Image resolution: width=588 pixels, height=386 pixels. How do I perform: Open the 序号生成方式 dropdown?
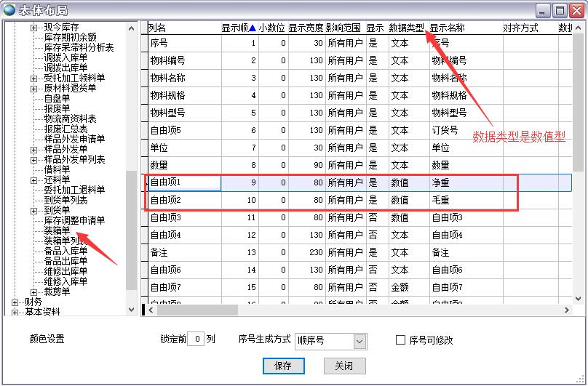pyautogui.click(x=359, y=340)
